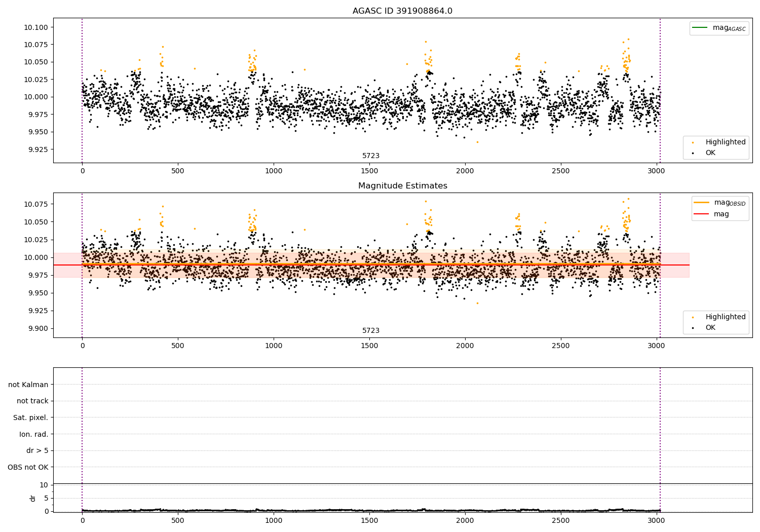Click the 5723 label in the top plot

click(x=370, y=156)
